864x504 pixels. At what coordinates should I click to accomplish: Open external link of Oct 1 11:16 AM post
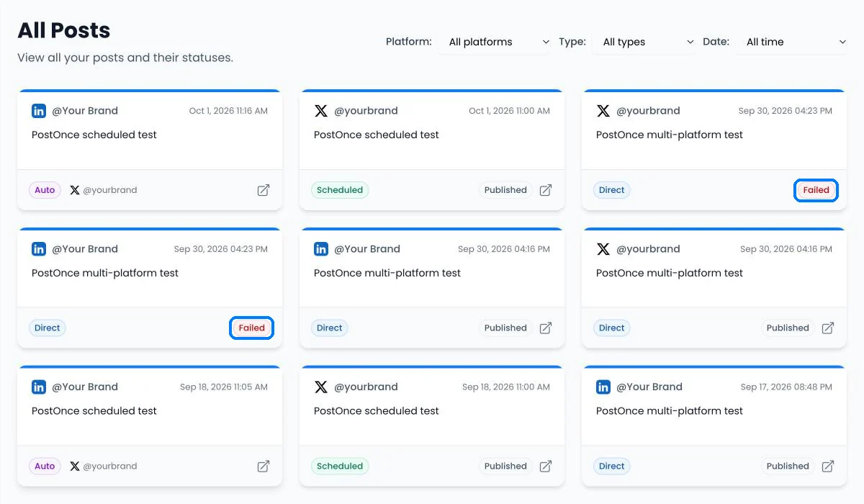point(264,190)
